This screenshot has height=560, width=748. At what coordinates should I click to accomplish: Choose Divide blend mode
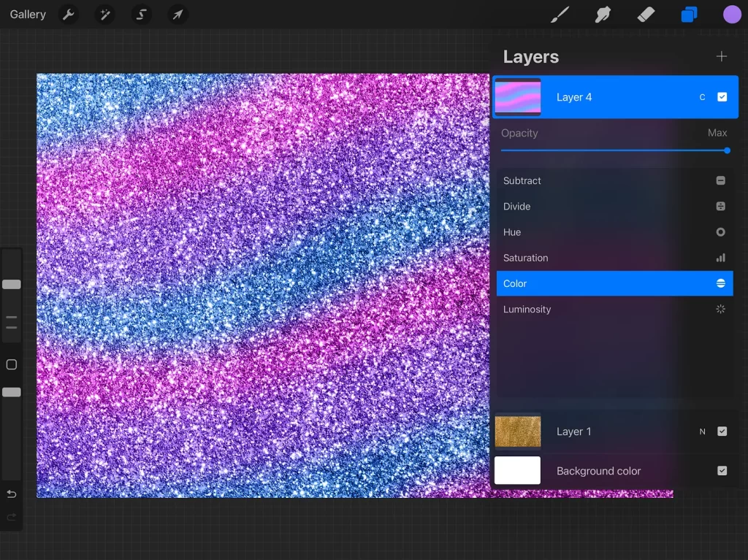[x=614, y=207]
